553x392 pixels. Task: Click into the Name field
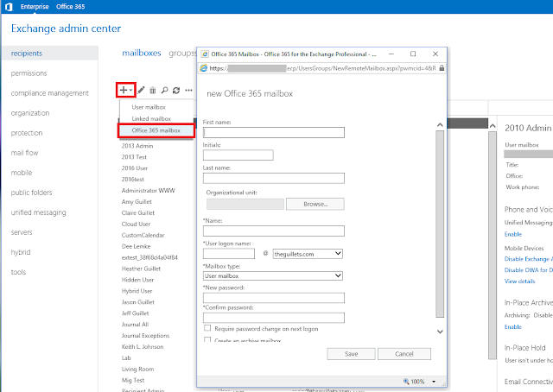coord(274,231)
